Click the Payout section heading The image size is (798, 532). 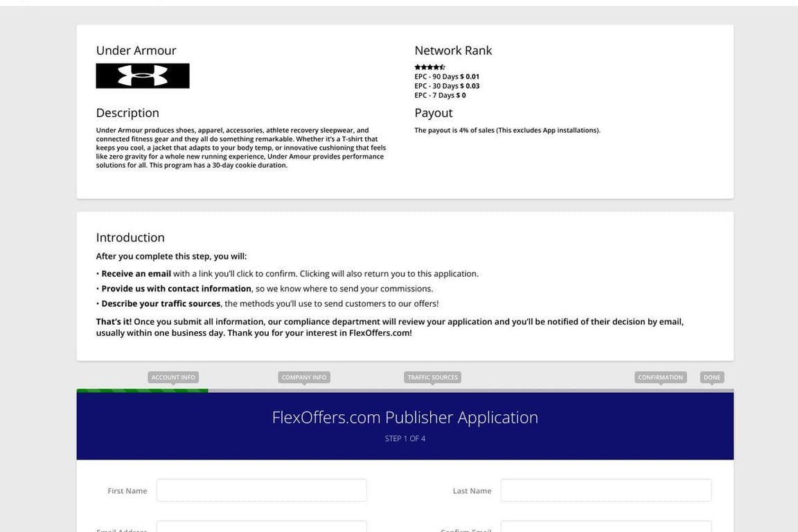[433, 113]
